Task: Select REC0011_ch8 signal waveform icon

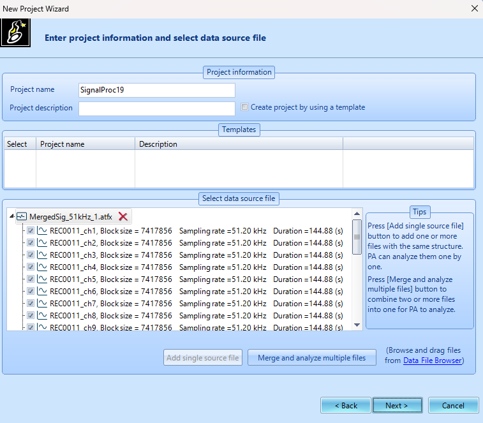Action: (42, 315)
